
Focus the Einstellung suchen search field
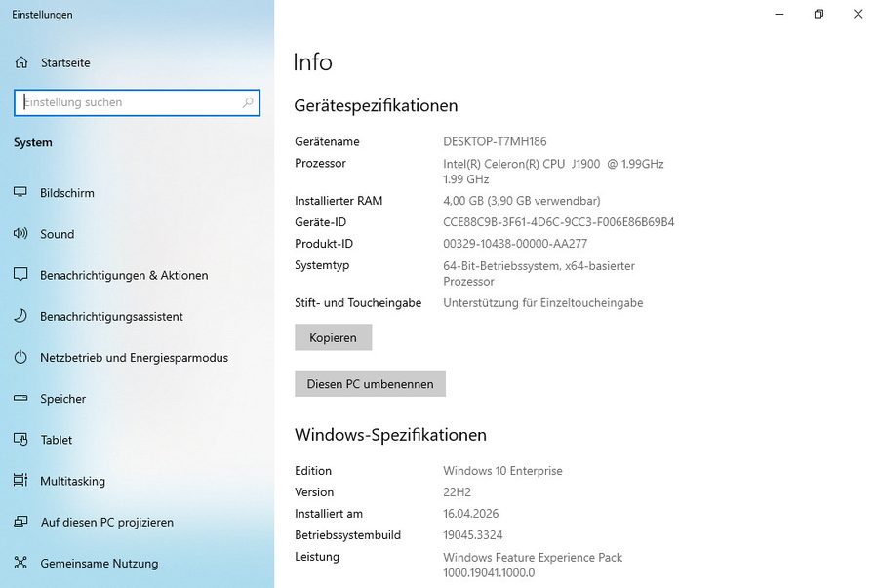click(138, 103)
